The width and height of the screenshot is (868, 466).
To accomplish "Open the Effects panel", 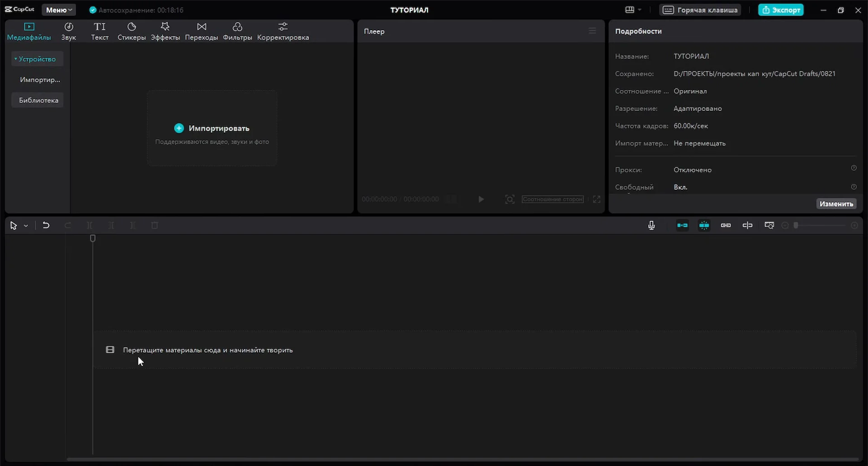I will [165, 31].
